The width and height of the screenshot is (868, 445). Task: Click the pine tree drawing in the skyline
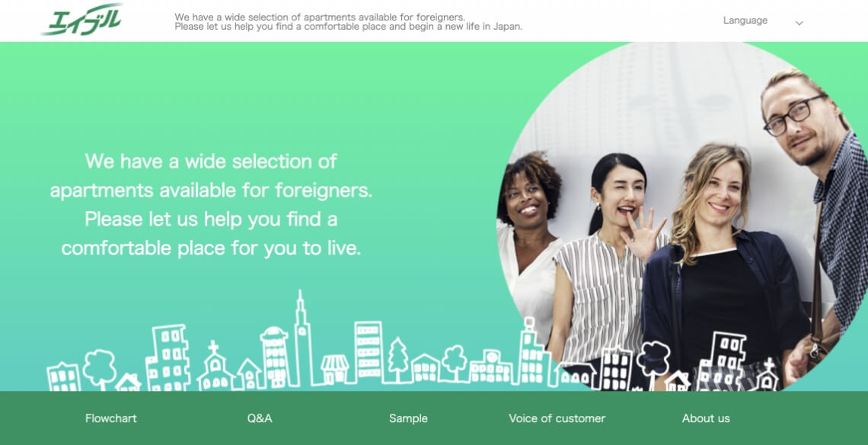(397, 360)
